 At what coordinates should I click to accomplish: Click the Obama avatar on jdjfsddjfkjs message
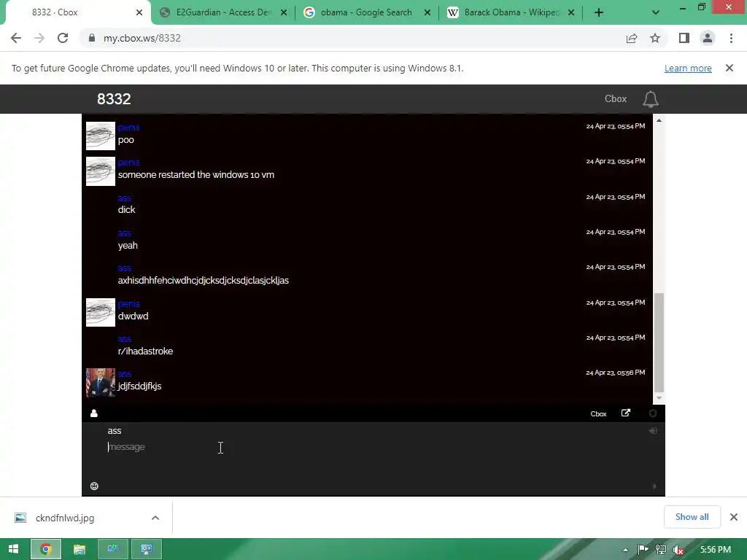[x=101, y=382]
